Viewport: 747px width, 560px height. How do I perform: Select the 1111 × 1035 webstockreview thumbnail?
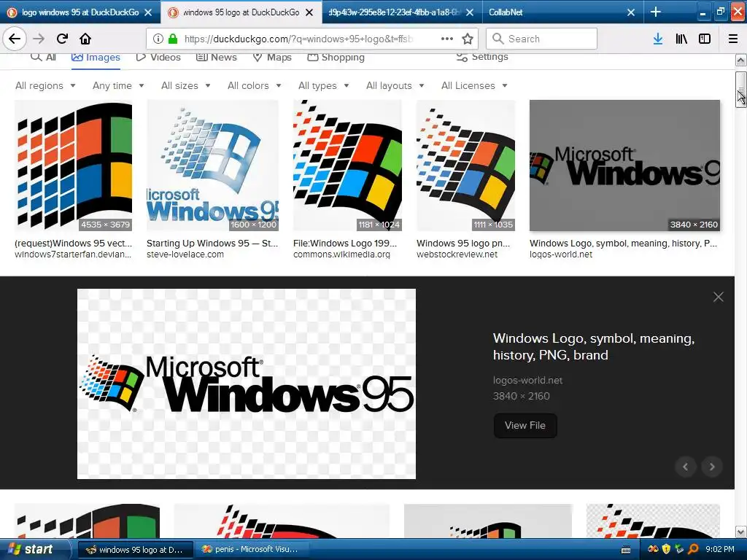click(x=465, y=166)
